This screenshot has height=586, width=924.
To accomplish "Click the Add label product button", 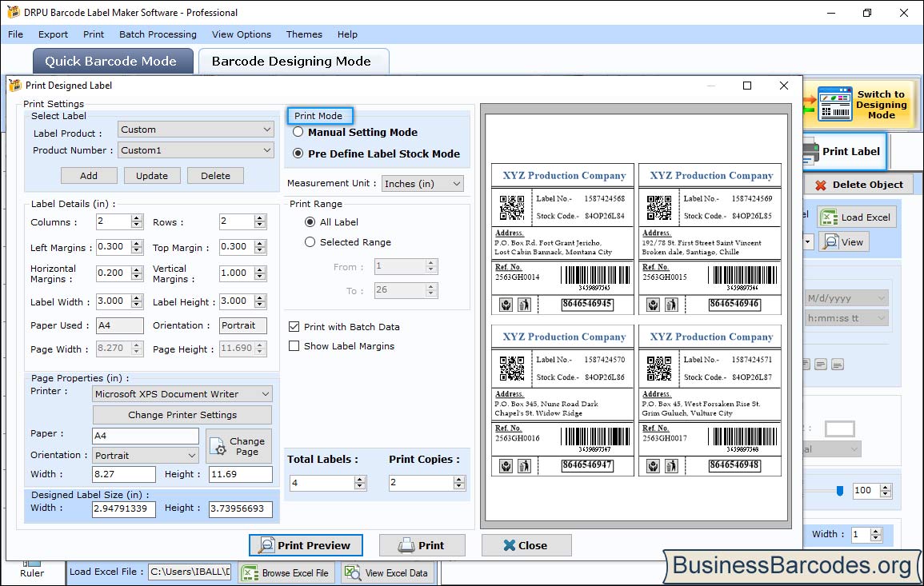I will coord(89,176).
